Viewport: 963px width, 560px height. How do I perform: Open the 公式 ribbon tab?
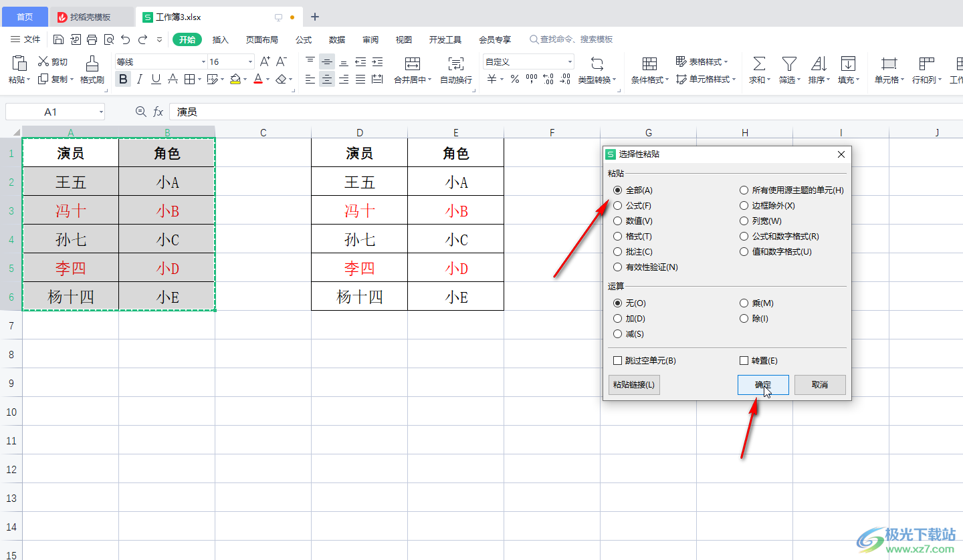tap(304, 39)
